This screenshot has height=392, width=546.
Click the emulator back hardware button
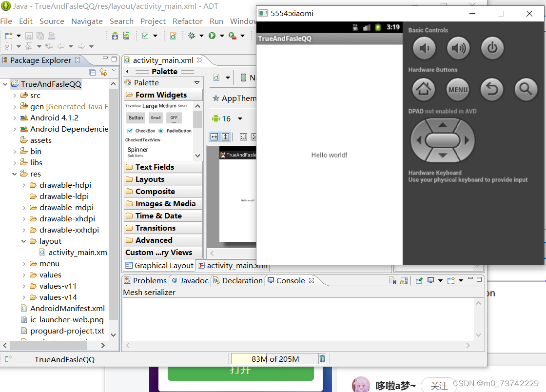492,90
